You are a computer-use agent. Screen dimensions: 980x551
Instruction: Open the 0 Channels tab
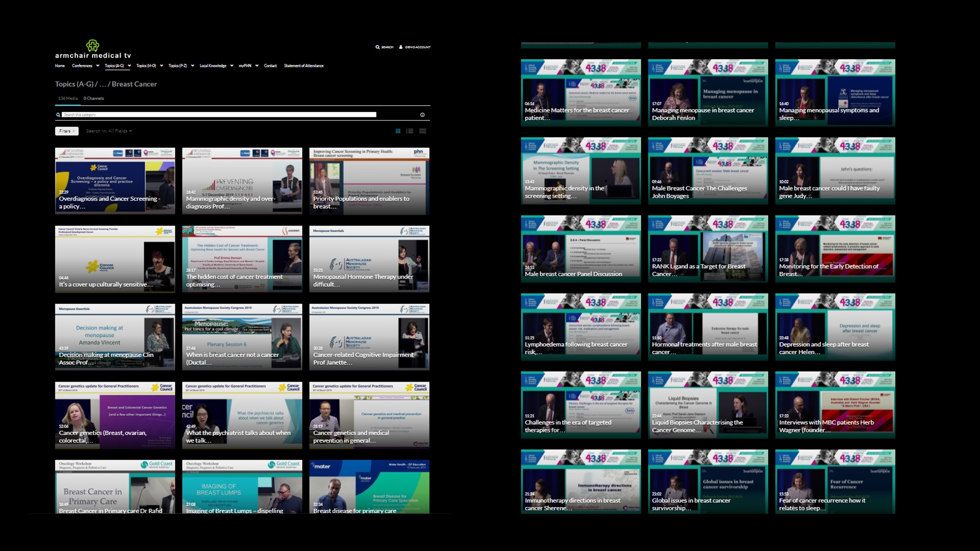[x=93, y=98]
